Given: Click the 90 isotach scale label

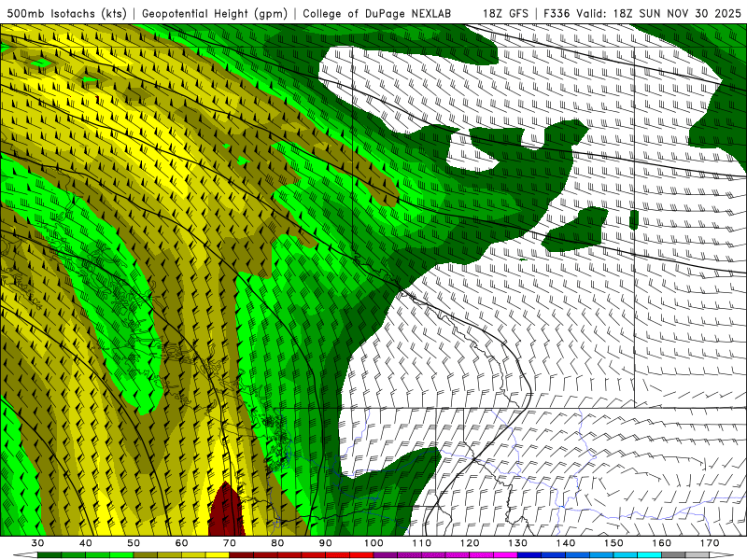Looking at the screenshot, I should click(325, 543).
